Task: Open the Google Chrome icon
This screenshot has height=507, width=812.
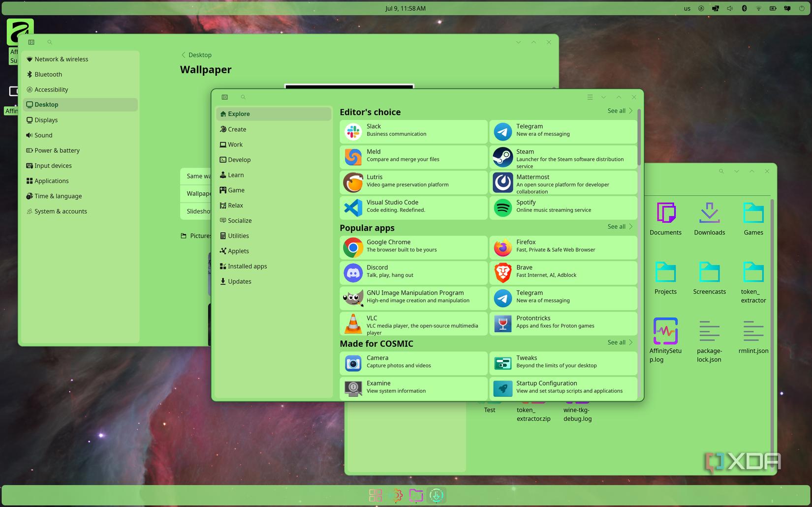Action: click(353, 247)
